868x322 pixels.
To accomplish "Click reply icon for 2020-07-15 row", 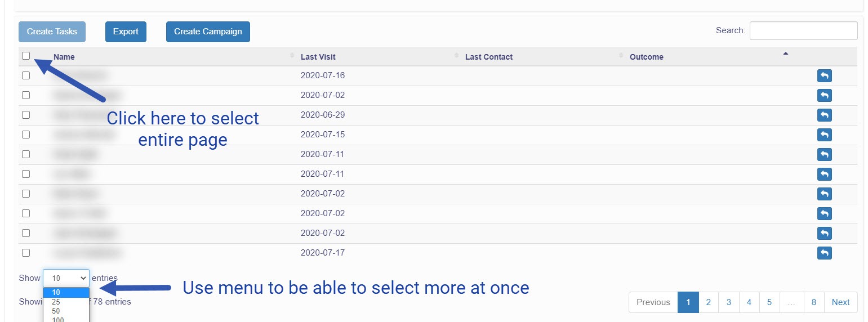I will tap(824, 135).
